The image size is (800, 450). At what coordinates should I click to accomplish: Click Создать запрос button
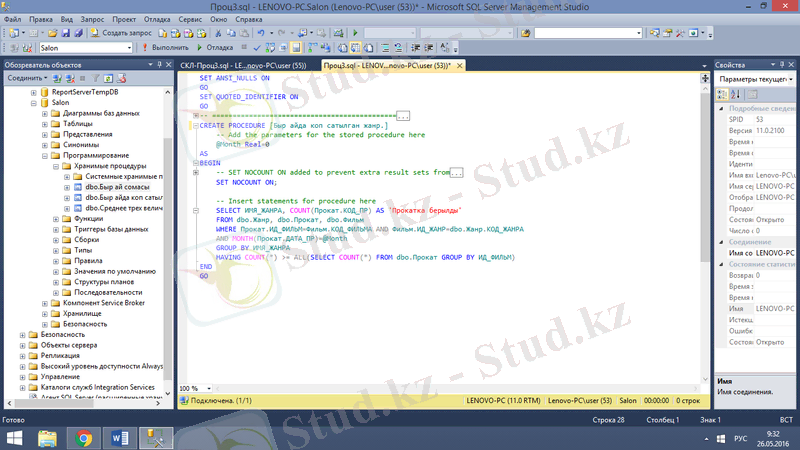(121, 33)
